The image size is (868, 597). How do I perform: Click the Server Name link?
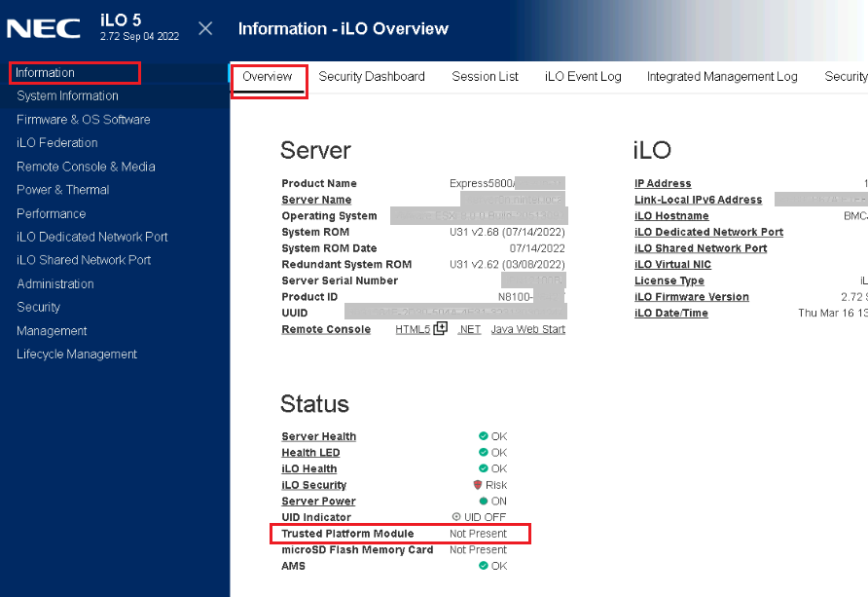[316, 200]
